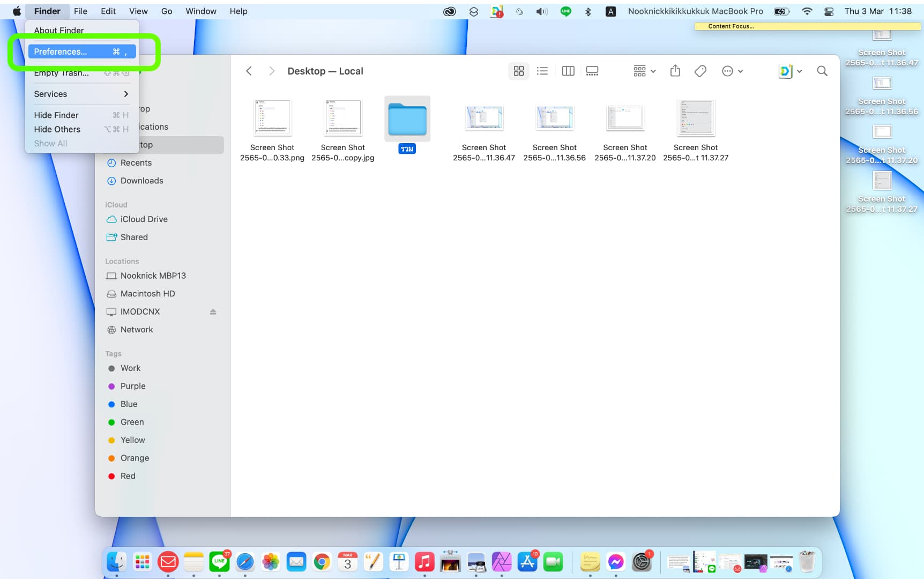Switch Finder to list view
The width and height of the screenshot is (924, 579).
tap(542, 71)
